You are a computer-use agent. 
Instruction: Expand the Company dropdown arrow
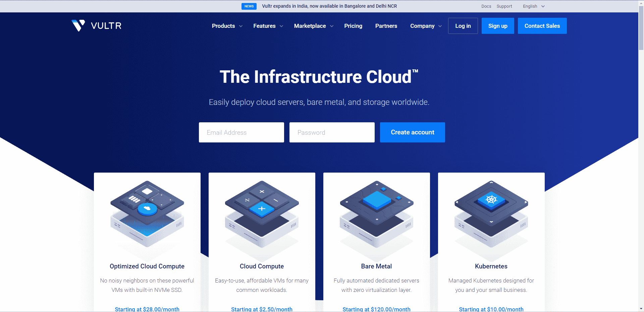(x=440, y=26)
